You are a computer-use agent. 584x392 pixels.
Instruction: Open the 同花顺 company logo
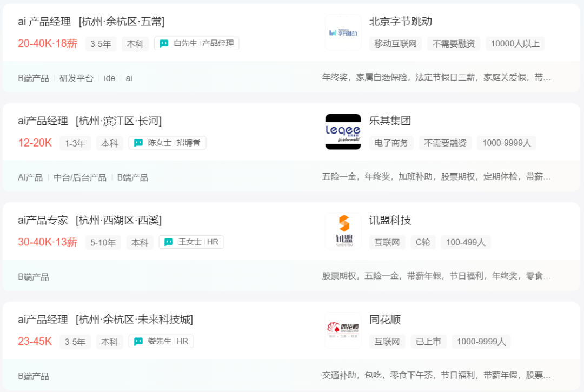click(343, 330)
